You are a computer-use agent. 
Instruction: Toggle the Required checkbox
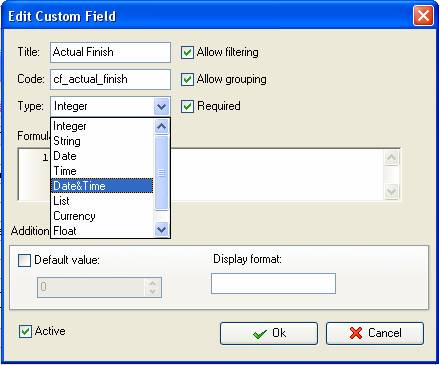pos(187,106)
